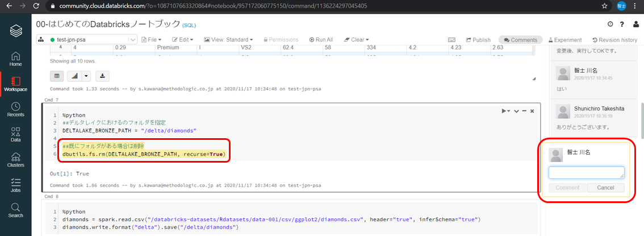Click code line DELTALAKE_BRONZE_PATH = "/delta/diamonds"
Image resolution: width=644 pixels, height=236 pixels.
[130, 130]
